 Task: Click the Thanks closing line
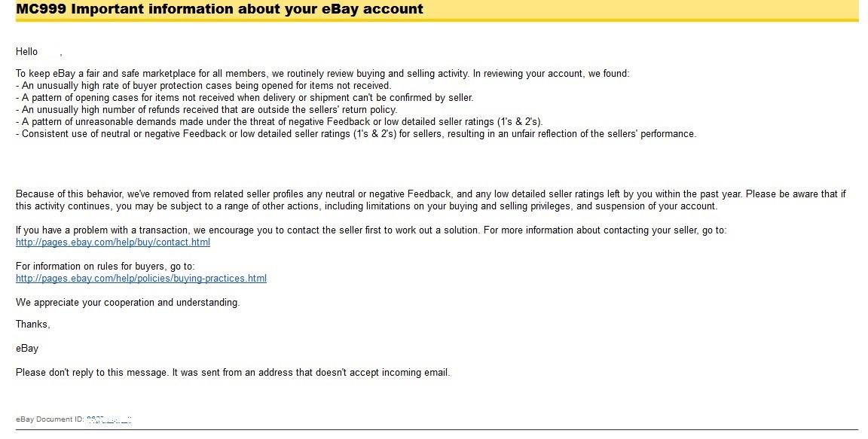(x=33, y=325)
